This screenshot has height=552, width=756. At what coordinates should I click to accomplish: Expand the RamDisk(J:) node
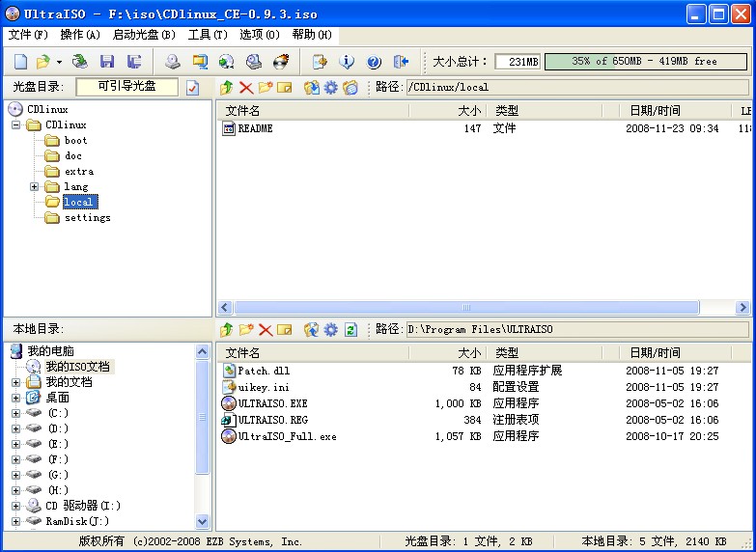click(15, 522)
